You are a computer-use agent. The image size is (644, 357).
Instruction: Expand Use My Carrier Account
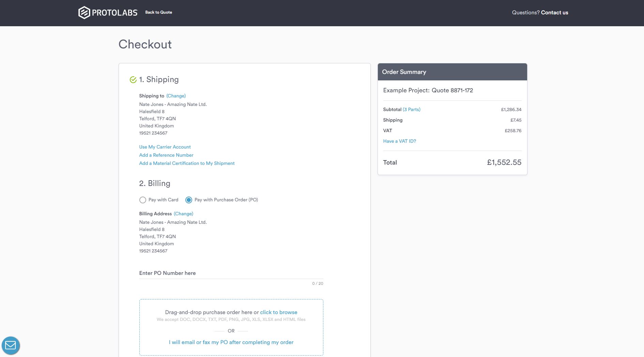point(165,147)
